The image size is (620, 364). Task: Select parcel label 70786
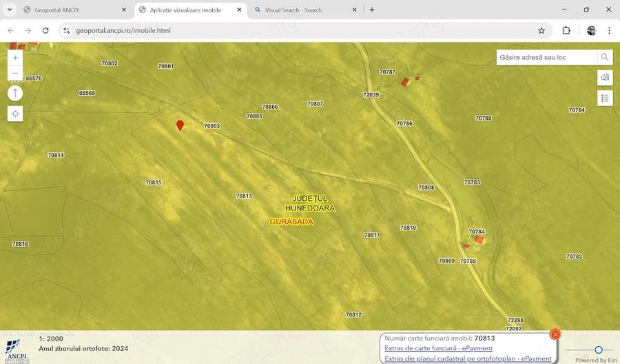click(x=404, y=124)
